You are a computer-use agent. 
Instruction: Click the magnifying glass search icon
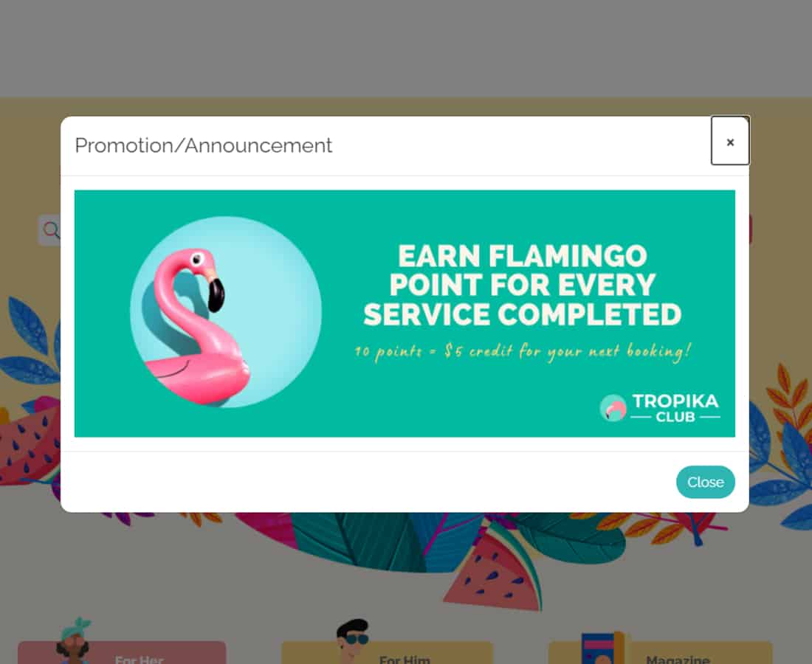click(51, 229)
